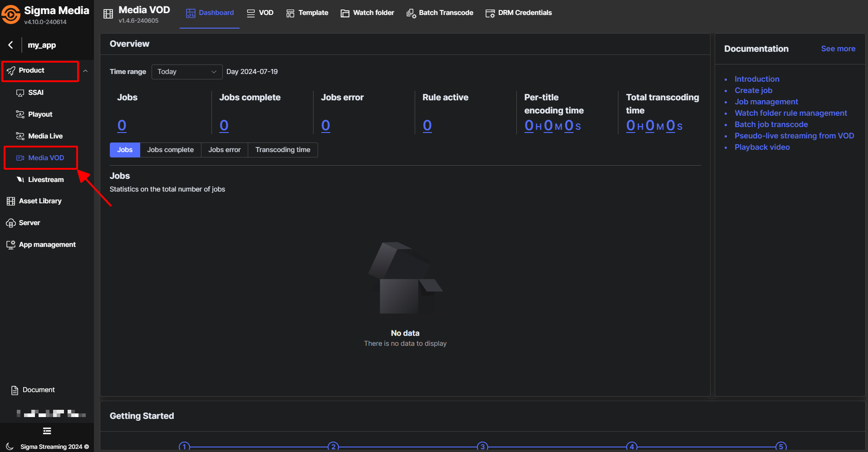This screenshot has height=452, width=868.
Task: Collapse the Product menu chevron
Action: [85, 71]
